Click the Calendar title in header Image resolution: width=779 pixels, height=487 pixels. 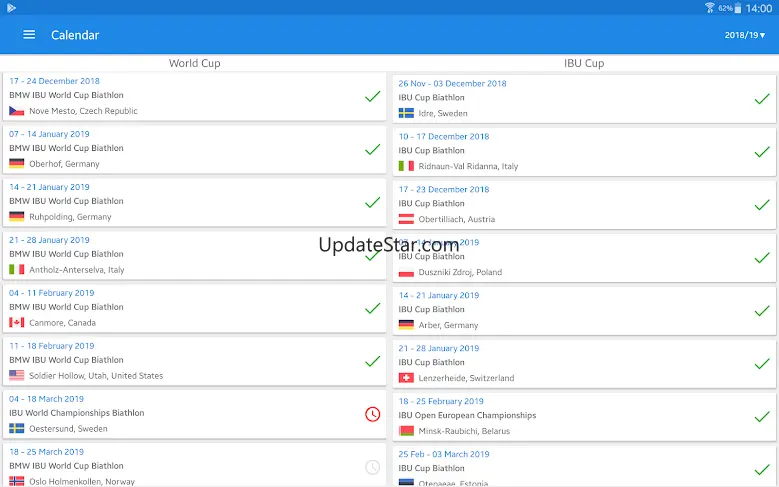coord(75,35)
